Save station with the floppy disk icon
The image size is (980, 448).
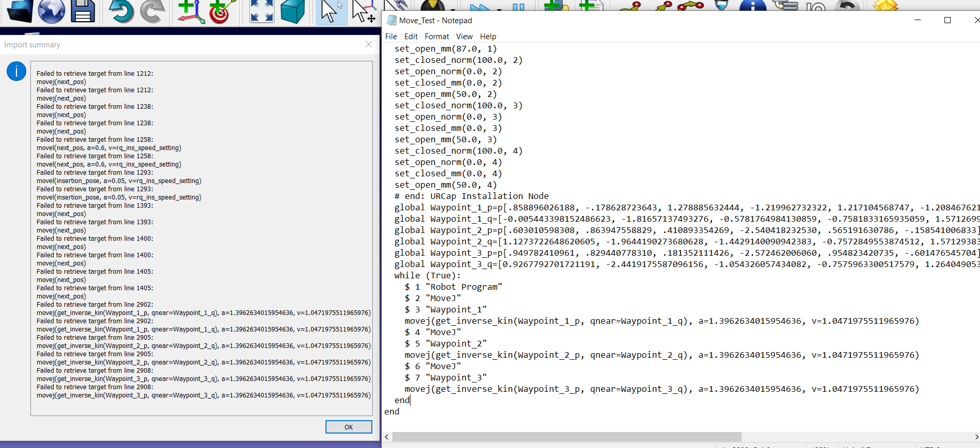click(83, 11)
